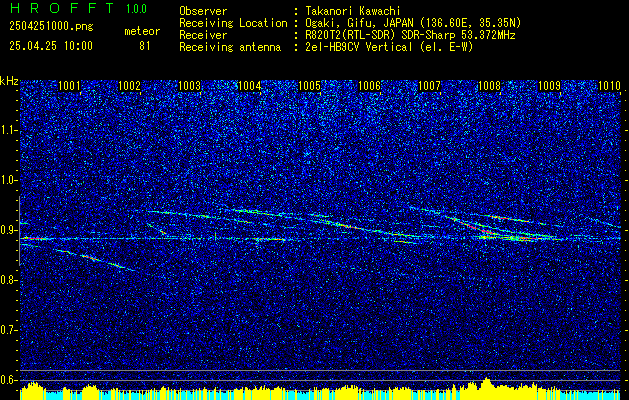Click the 1.0 kHz axis label
Image resolution: width=629 pixels, height=400 pixels.
tap(9, 180)
